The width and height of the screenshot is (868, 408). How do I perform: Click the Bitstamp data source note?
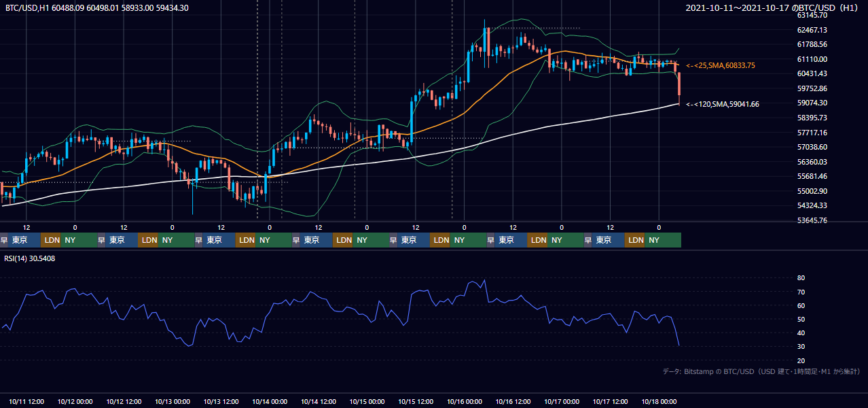pyautogui.click(x=761, y=371)
